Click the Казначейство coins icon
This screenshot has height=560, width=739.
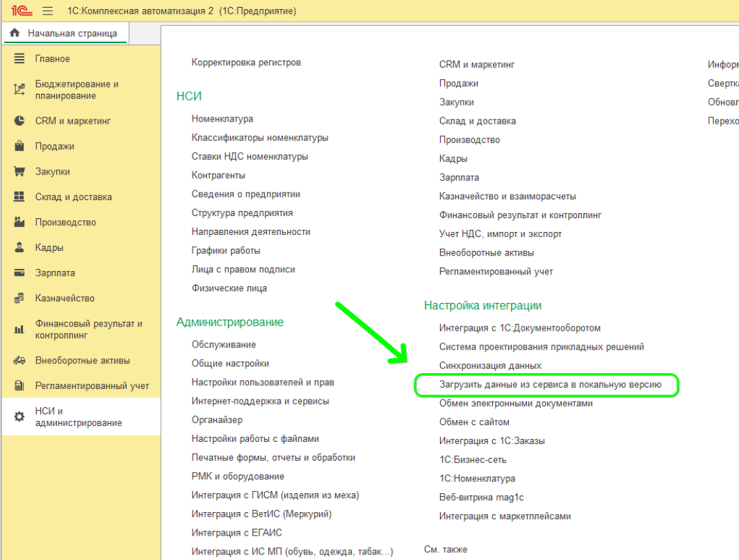19,298
